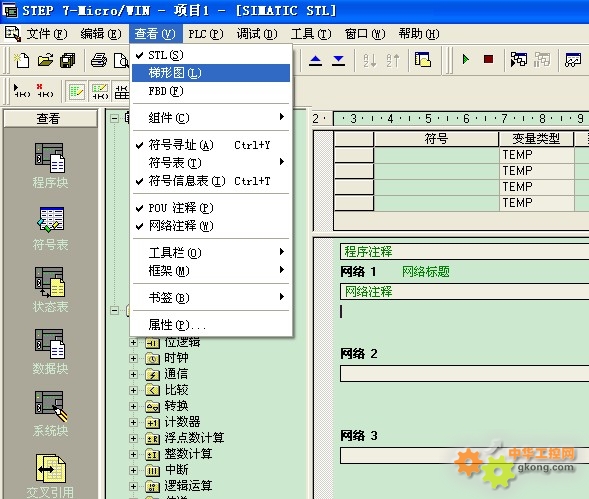Screen dimensions: 589x499
Task: Select the checked STL(S) view option
Action: click(x=211, y=55)
